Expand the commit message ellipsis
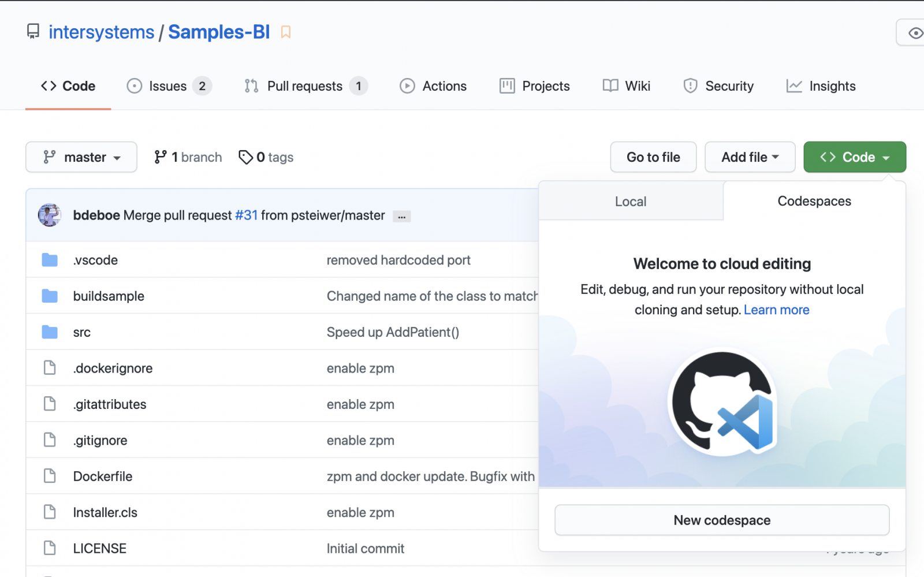Viewport: 924px width, 577px height. tap(401, 217)
